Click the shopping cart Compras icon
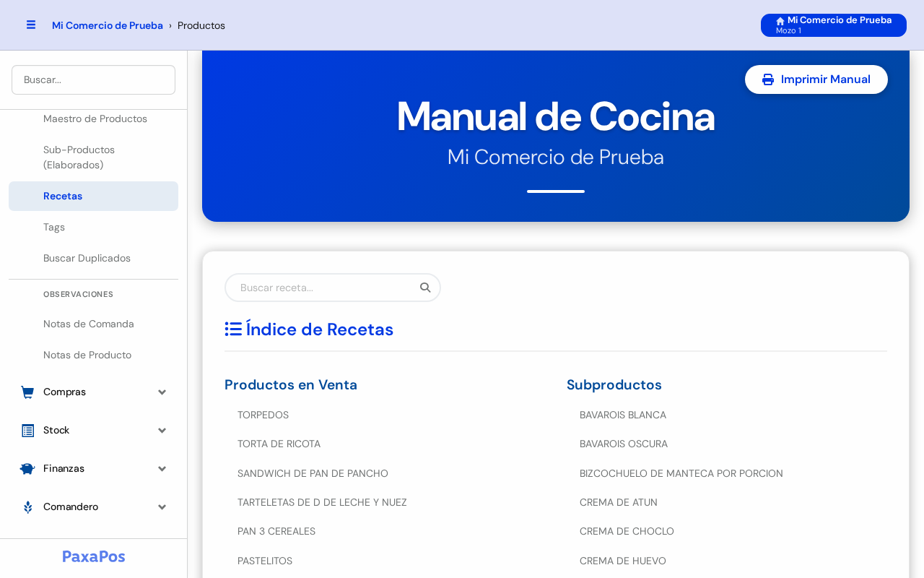 [x=27, y=392]
